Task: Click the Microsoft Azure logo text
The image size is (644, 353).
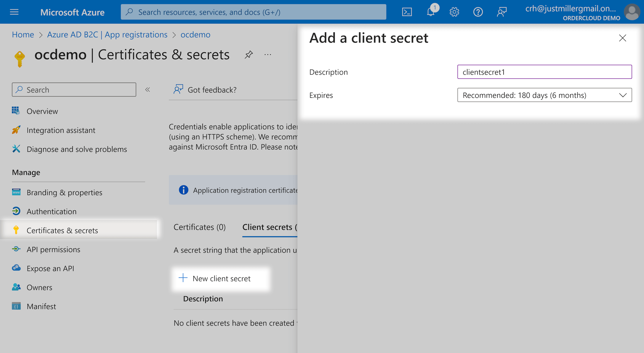Action: click(x=72, y=12)
